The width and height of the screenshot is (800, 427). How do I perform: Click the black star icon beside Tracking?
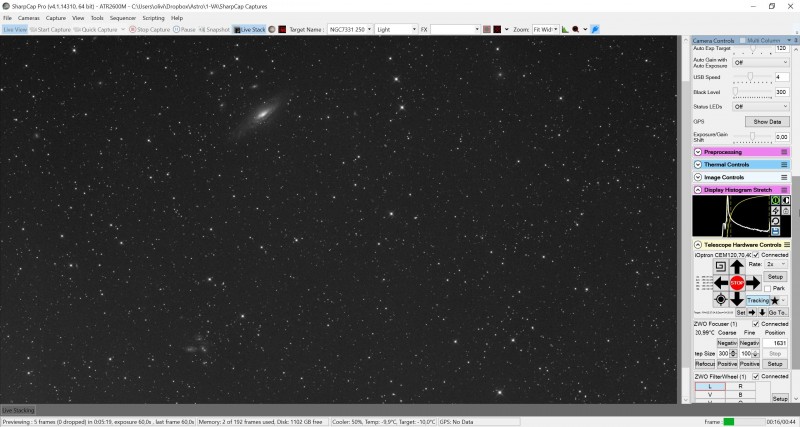pos(775,301)
